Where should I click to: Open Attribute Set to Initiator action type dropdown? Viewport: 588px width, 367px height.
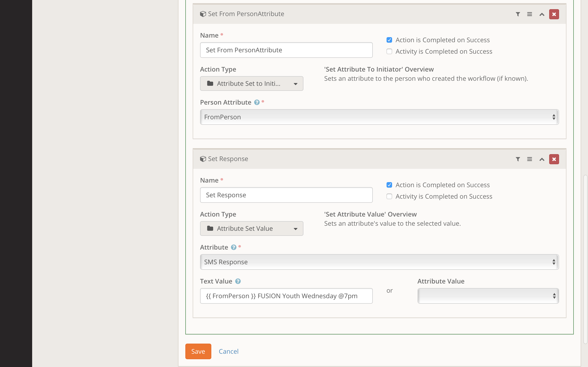click(252, 83)
